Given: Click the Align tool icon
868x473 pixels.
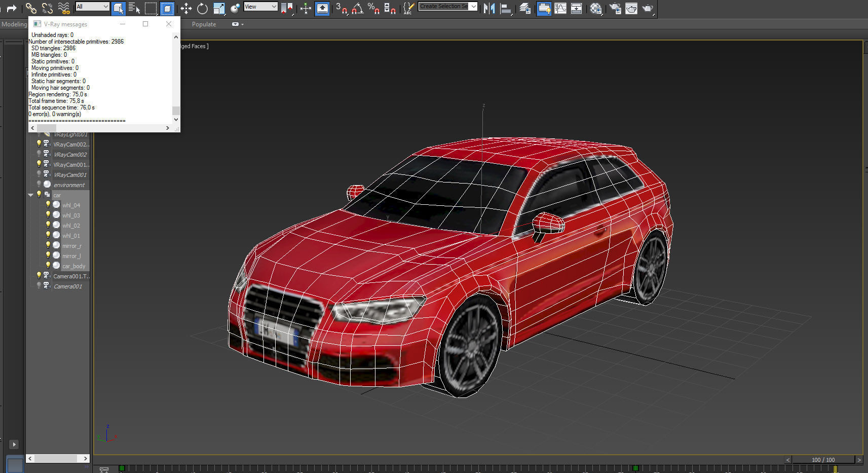Looking at the screenshot, I should [x=506, y=8].
